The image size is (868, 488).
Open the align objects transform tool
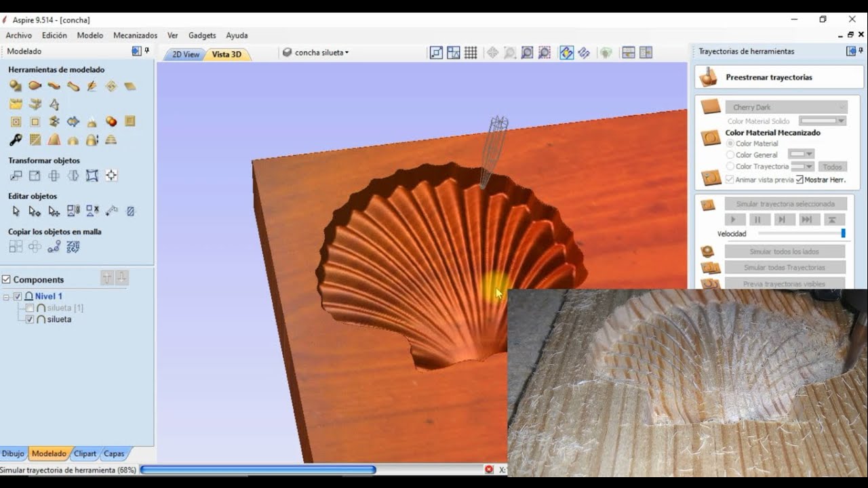pyautogui.click(x=111, y=176)
